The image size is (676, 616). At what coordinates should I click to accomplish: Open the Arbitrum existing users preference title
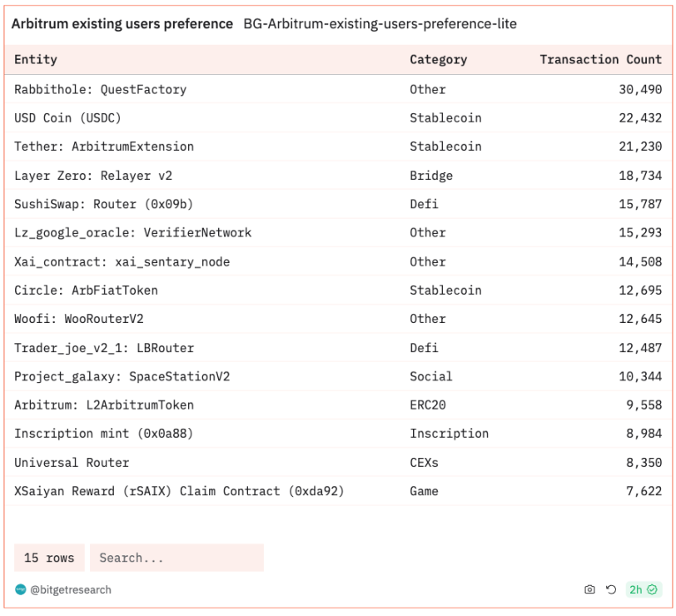click(x=122, y=24)
